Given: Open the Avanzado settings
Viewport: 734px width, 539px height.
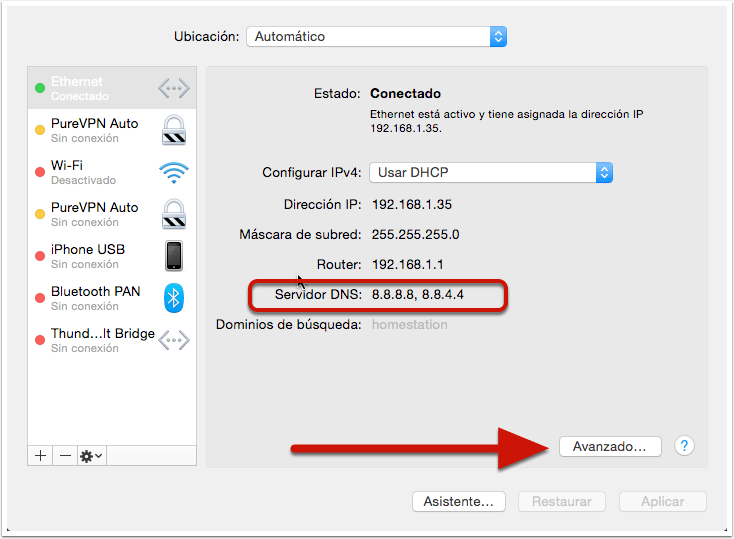Looking at the screenshot, I should (x=610, y=447).
